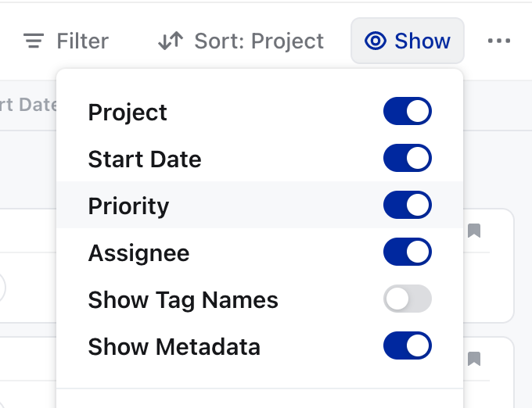This screenshot has height=408, width=532.
Task: Select the highlighted Priority menu row label
Action: coord(128,206)
